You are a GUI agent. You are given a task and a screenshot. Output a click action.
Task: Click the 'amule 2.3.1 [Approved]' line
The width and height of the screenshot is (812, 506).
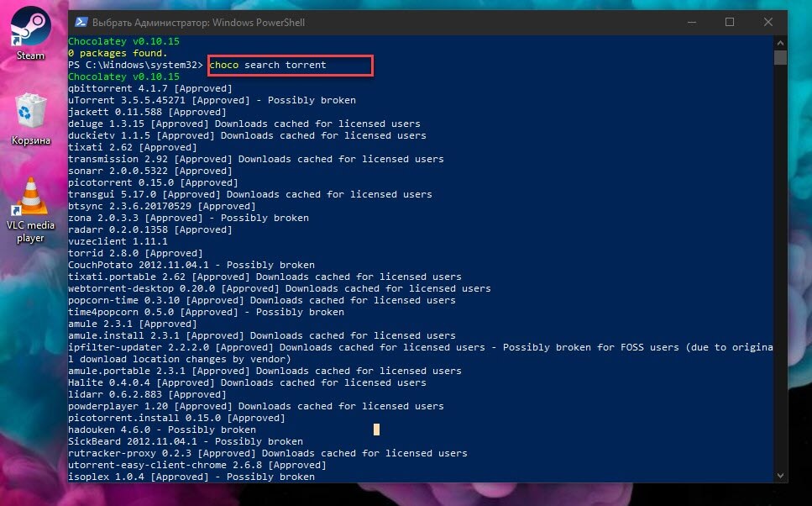133,324
